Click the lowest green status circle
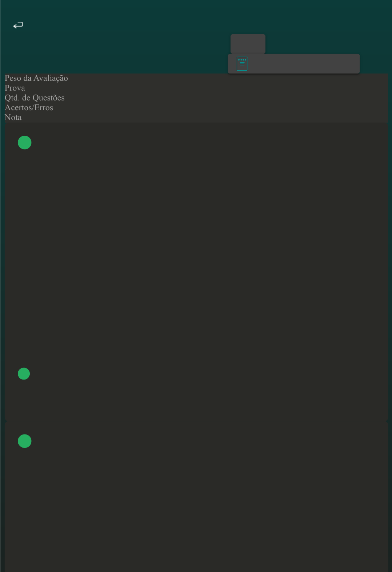This screenshot has height=572, width=392. (x=25, y=441)
